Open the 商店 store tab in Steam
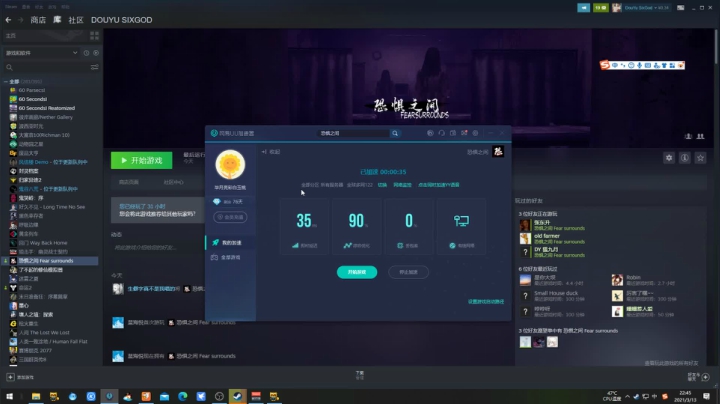 pos(38,20)
